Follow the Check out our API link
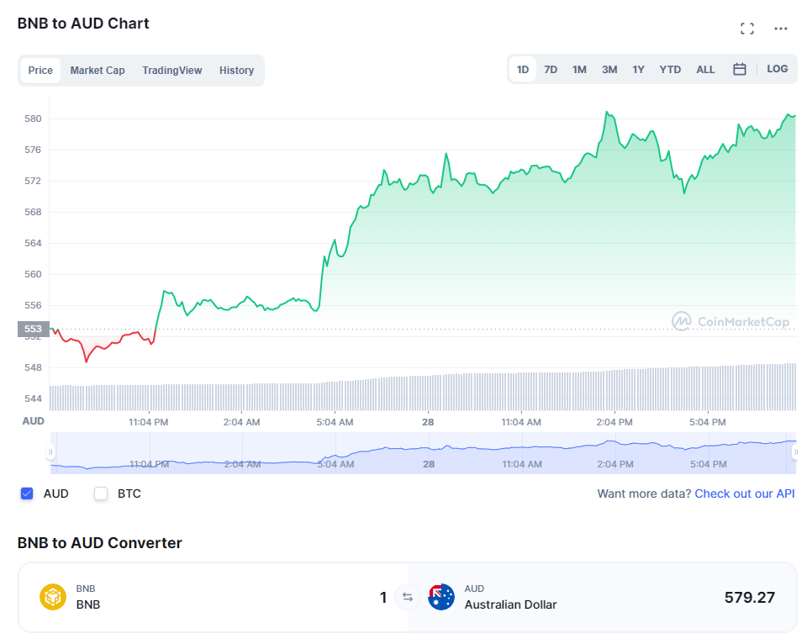Image resolution: width=812 pixels, height=644 pixels. [744, 494]
